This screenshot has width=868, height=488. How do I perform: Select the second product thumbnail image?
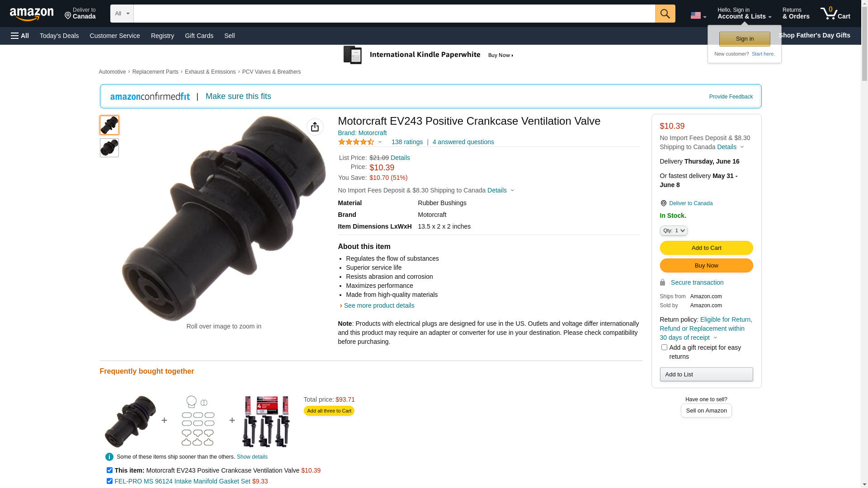(x=109, y=148)
